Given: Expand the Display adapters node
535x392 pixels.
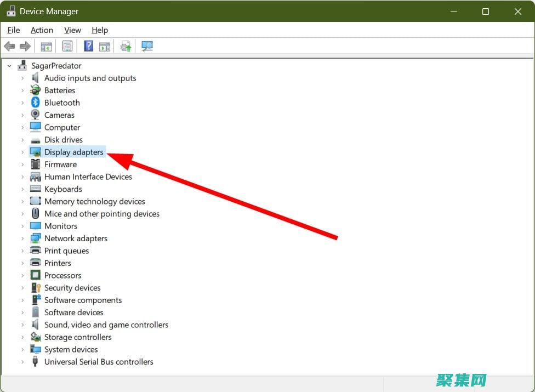Looking at the screenshot, I should [22, 152].
